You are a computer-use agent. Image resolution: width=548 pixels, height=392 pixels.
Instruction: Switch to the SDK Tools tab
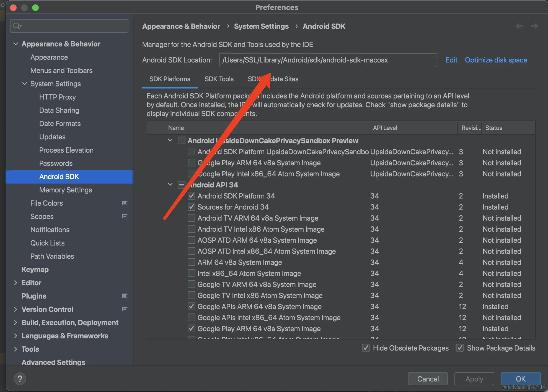click(219, 79)
